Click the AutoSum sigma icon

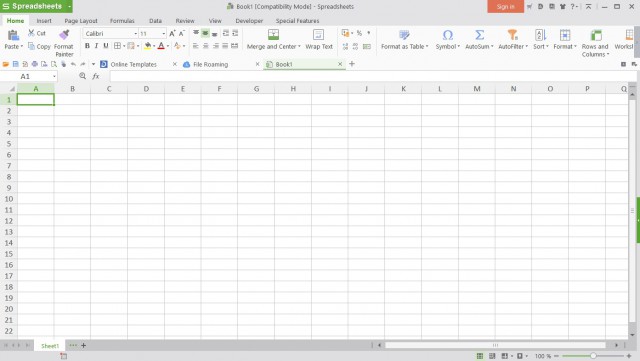(x=480, y=35)
